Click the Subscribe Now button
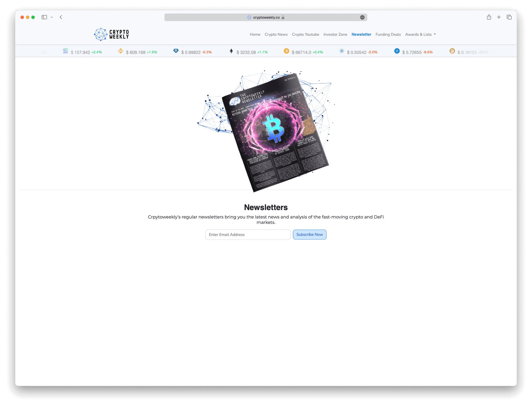This screenshot has height=406, width=532. (x=309, y=234)
